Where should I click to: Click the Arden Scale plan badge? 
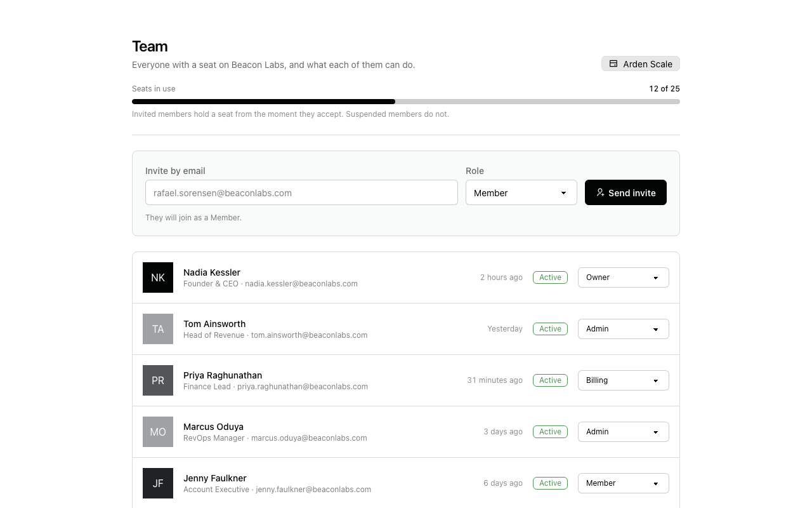point(641,63)
